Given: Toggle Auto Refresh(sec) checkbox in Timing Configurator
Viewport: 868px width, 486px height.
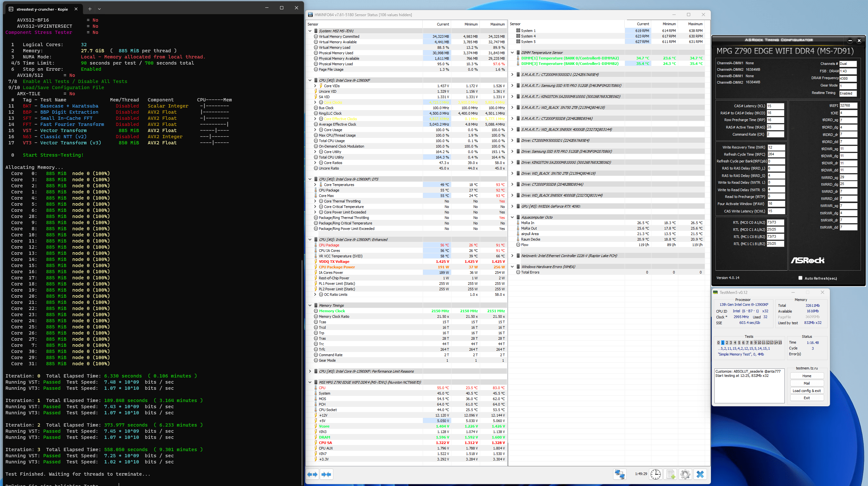Looking at the screenshot, I should point(800,278).
